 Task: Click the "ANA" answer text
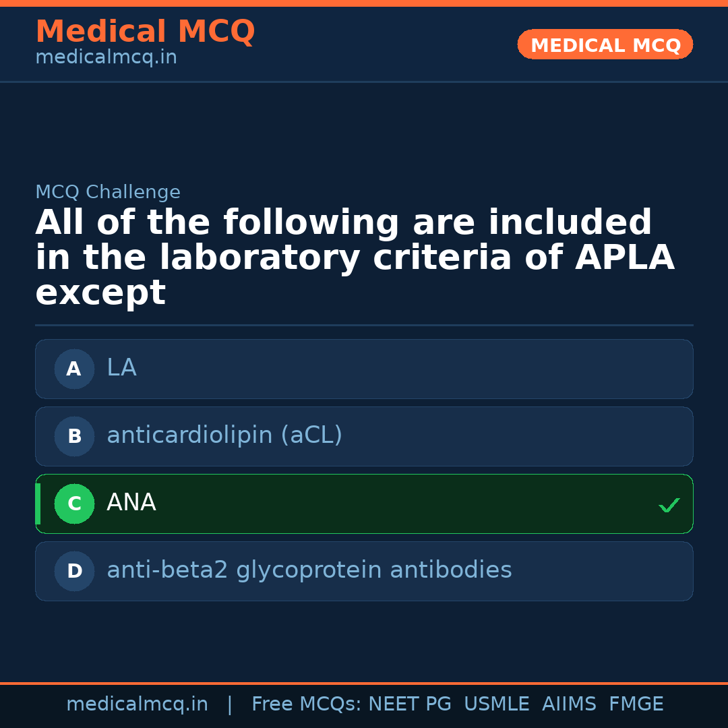[x=131, y=503]
